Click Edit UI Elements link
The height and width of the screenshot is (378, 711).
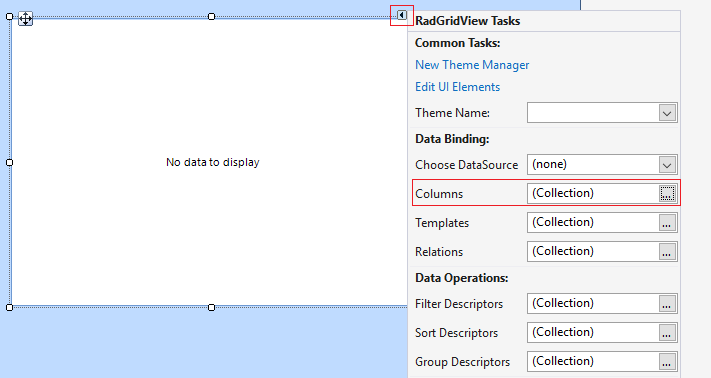(x=458, y=87)
